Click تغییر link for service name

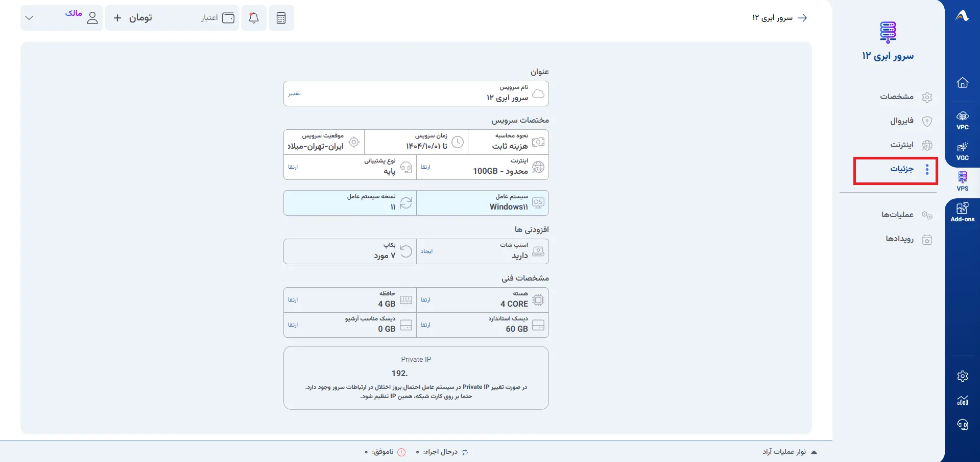pos(294,94)
